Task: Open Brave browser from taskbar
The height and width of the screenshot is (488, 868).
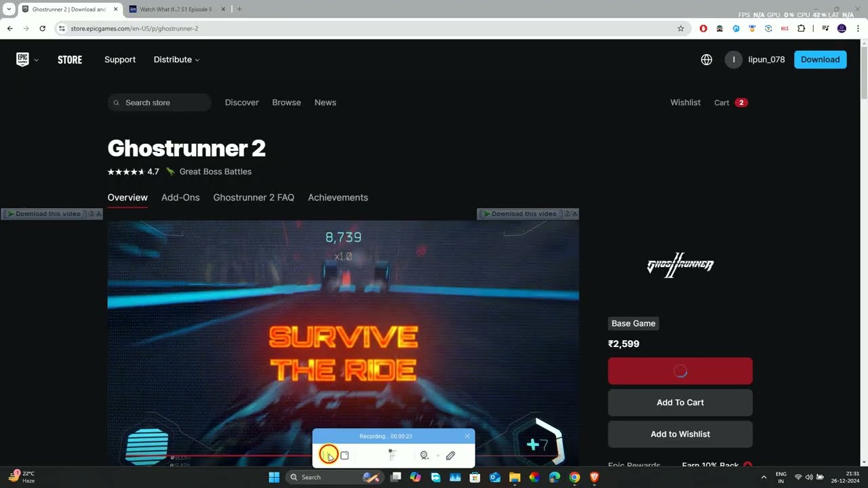Action: pos(595,477)
